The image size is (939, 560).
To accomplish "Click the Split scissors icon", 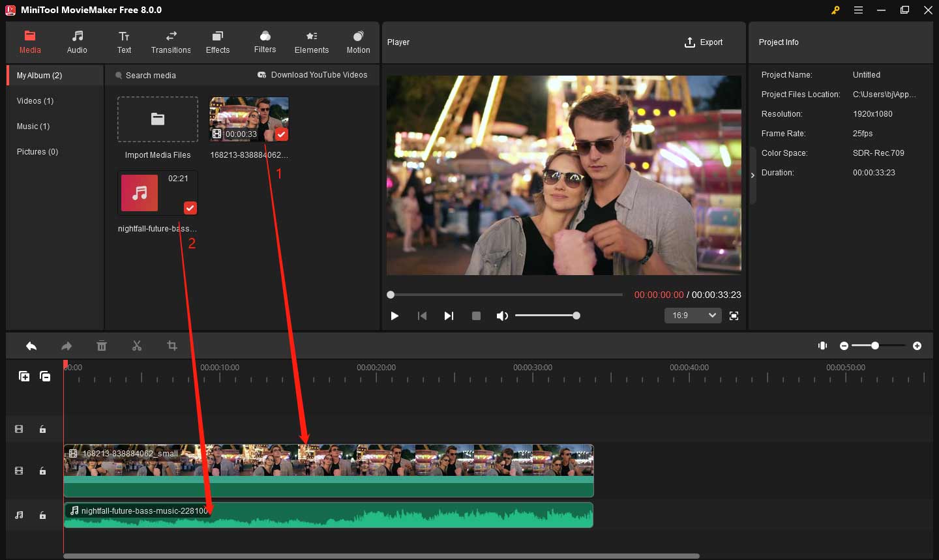I will 137,346.
